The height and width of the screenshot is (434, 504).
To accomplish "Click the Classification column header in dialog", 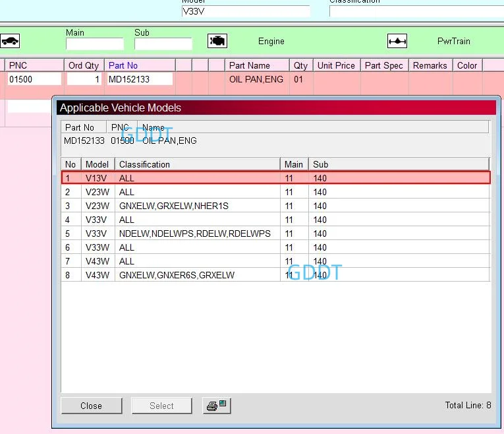I will (198, 164).
